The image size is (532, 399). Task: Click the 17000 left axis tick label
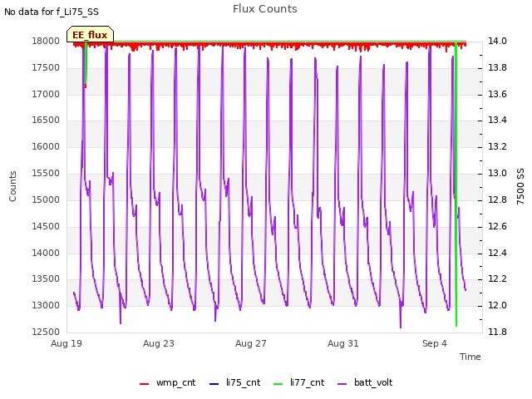46,94
